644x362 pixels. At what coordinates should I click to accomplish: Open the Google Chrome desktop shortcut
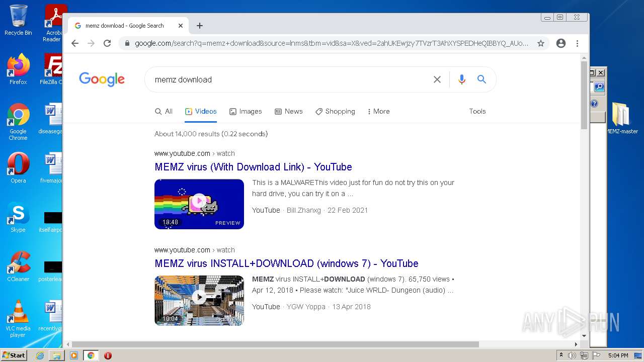point(18,122)
